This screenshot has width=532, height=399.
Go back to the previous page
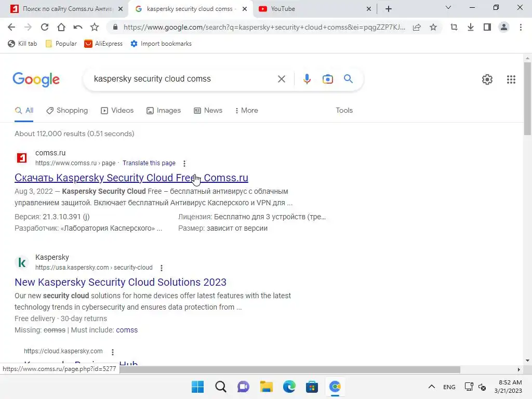pos(11,27)
